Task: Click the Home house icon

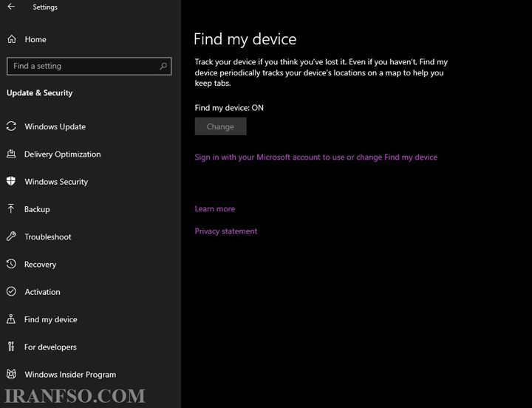Action: (x=12, y=39)
